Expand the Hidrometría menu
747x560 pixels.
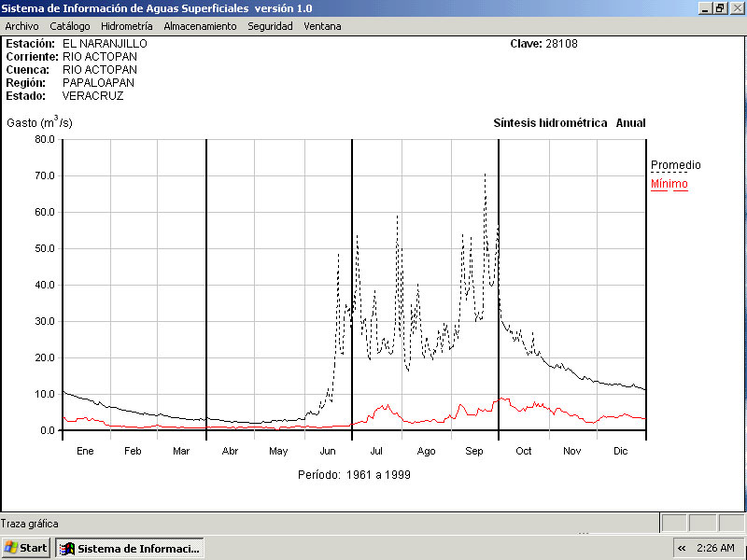[126, 26]
